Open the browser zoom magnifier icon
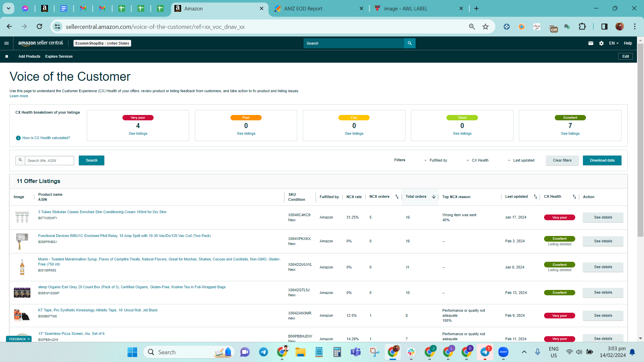The width and height of the screenshot is (644, 362). click(x=472, y=26)
